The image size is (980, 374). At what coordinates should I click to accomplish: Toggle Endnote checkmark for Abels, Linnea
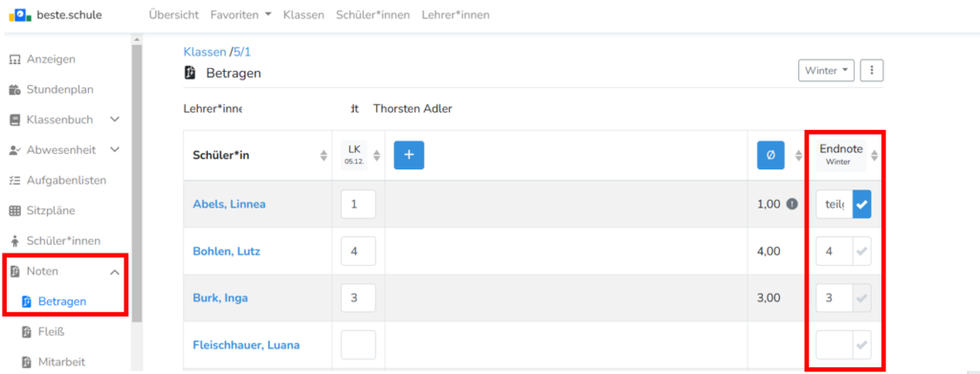[x=862, y=204]
